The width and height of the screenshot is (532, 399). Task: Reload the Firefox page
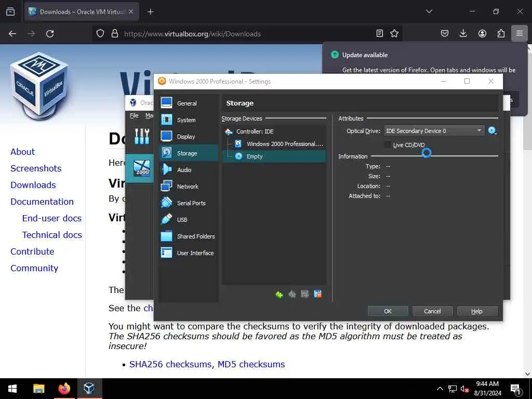pos(50,34)
